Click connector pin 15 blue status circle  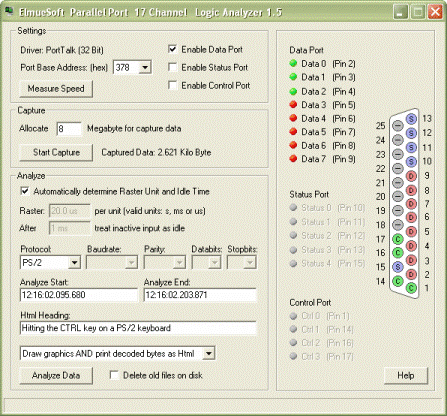click(x=397, y=267)
